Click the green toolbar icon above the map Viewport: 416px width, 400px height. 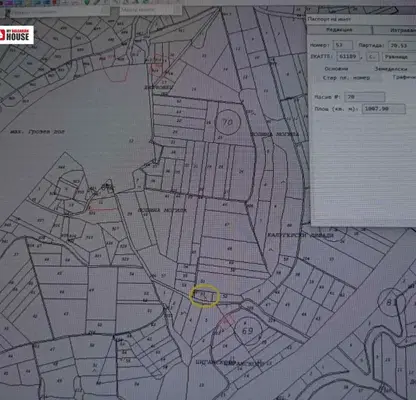point(88,2)
